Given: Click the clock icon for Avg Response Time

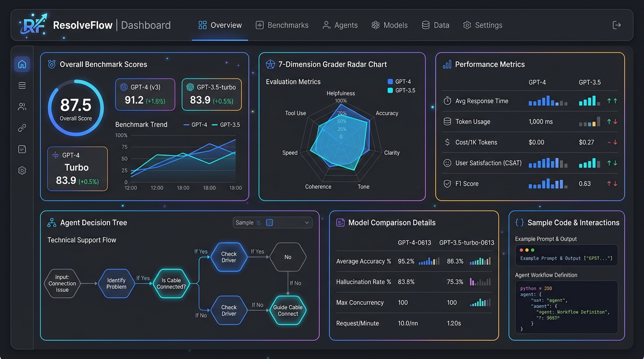Looking at the screenshot, I should pos(447,101).
